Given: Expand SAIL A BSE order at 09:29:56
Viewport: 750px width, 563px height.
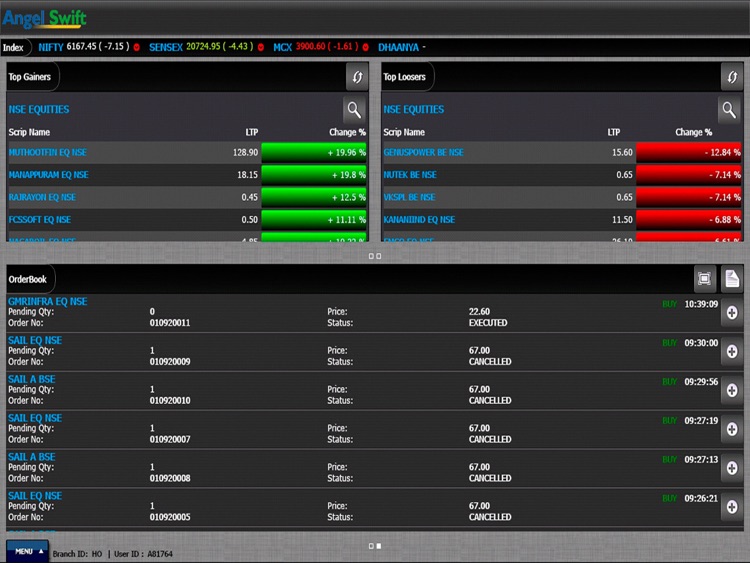Looking at the screenshot, I should pyautogui.click(x=732, y=390).
